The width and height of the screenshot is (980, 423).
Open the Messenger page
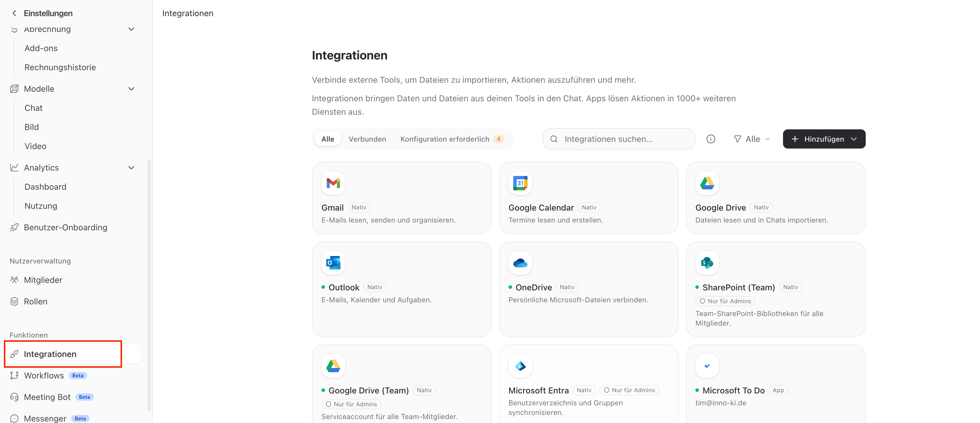45,419
